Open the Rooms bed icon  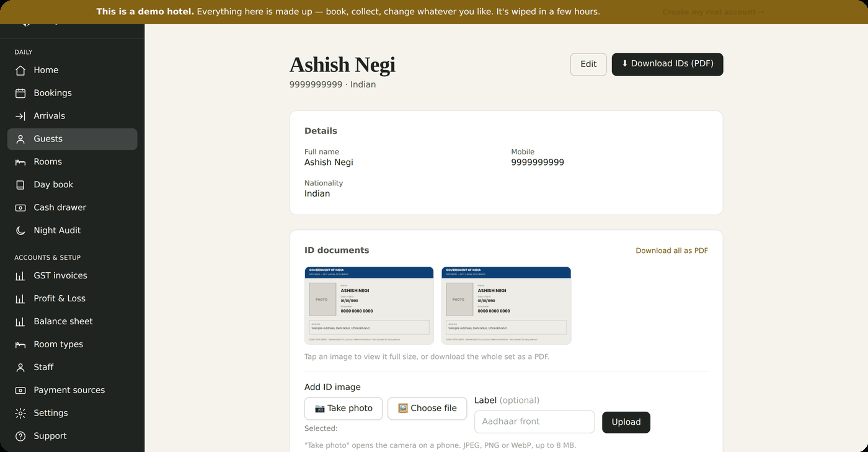[x=20, y=162]
